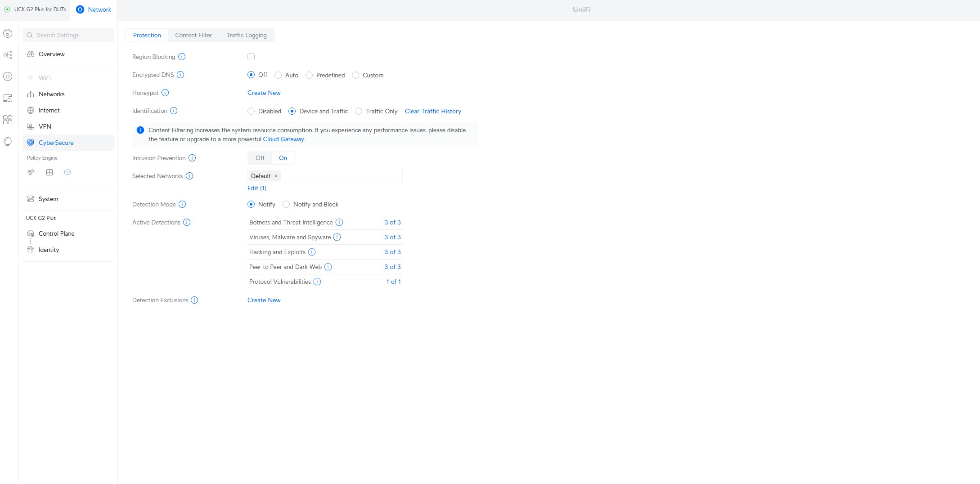Open Identity settings
Viewport: 980px width, 484px height.
click(x=68, y=250)
